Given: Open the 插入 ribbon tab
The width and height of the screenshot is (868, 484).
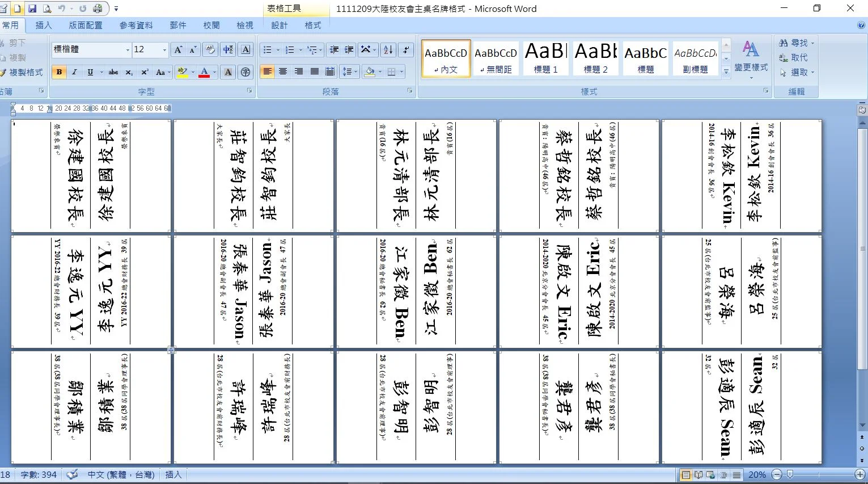Looking at the screenshot, I should (43, 26).
